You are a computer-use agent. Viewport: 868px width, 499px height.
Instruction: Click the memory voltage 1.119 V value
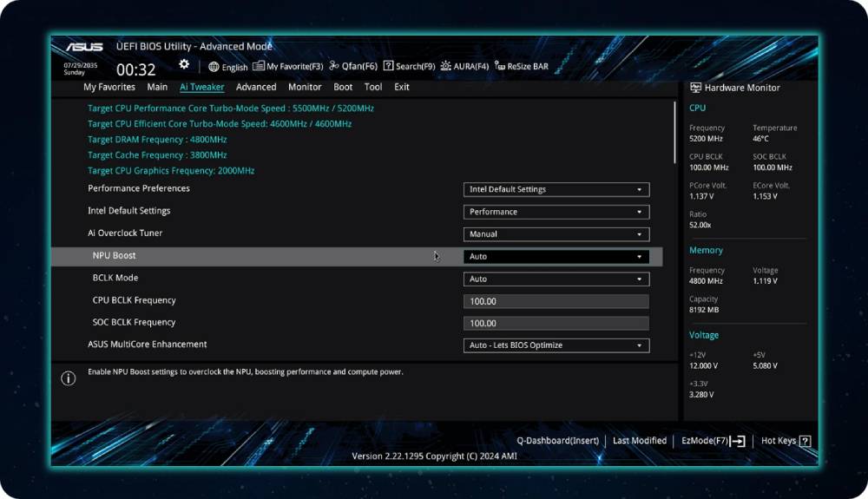click(765, 281)
